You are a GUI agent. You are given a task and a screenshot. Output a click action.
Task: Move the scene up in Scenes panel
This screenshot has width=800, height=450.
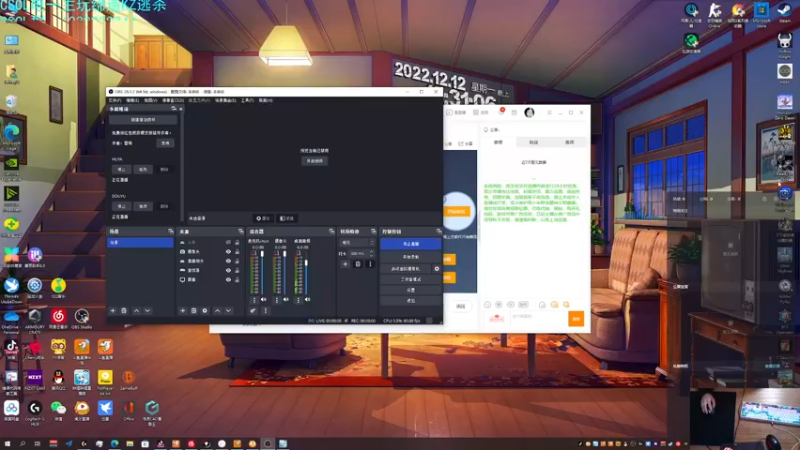[x=136, y=310]
